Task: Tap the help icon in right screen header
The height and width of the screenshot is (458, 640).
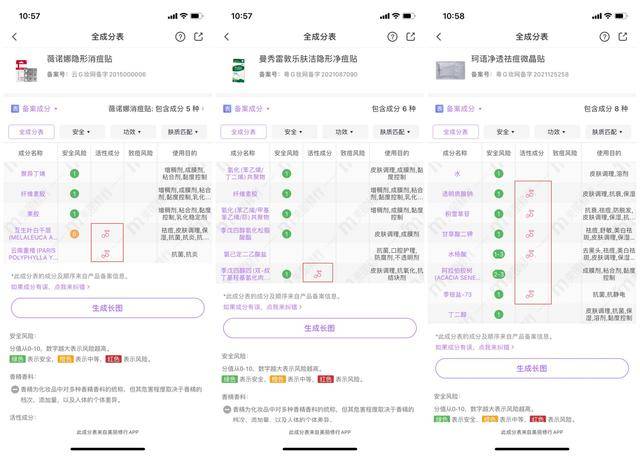Action: [x=604, y=37]
